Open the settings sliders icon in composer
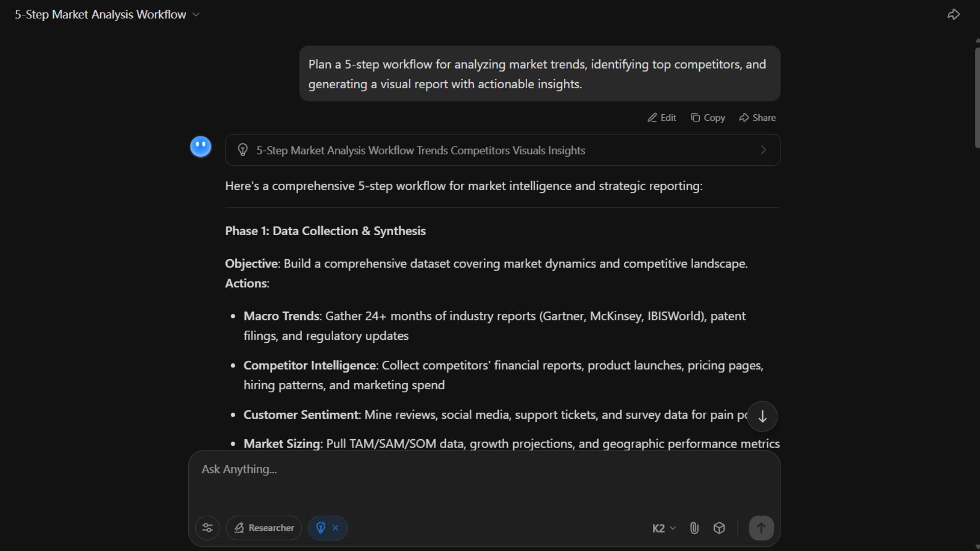 tap(207, 528)
